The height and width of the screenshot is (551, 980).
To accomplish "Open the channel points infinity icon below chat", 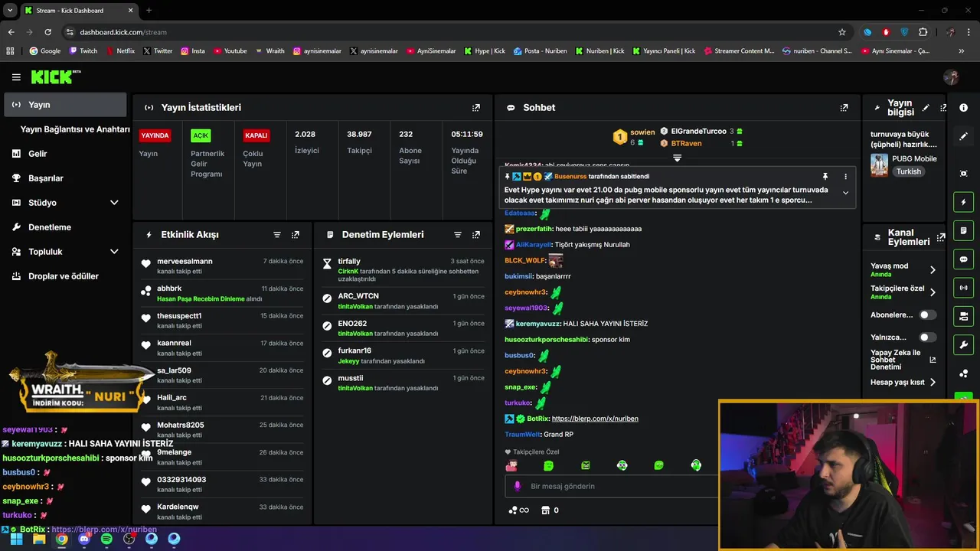I will [x=518, y=510].
